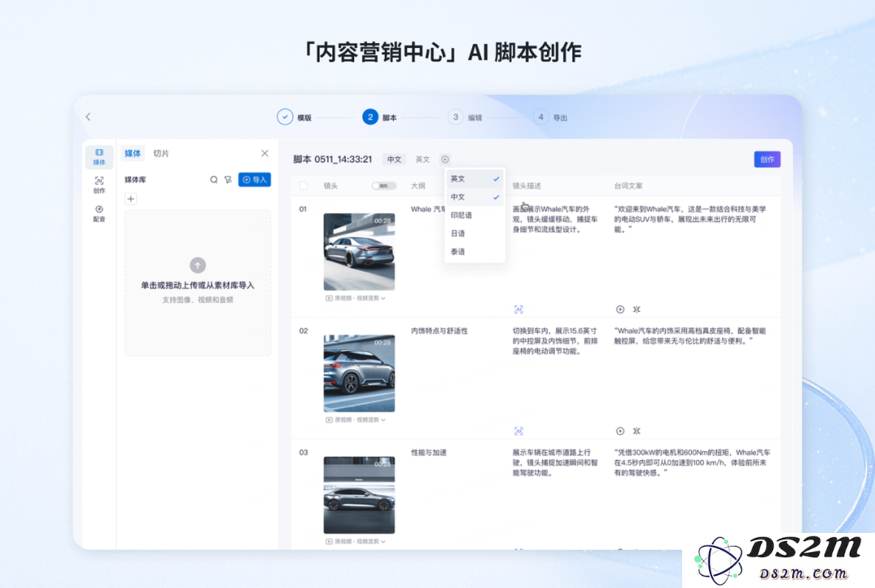Check 英文 in the language dropdown
Image resolution: width=875 pixels, height=588 pixels.
coord(475,179)
